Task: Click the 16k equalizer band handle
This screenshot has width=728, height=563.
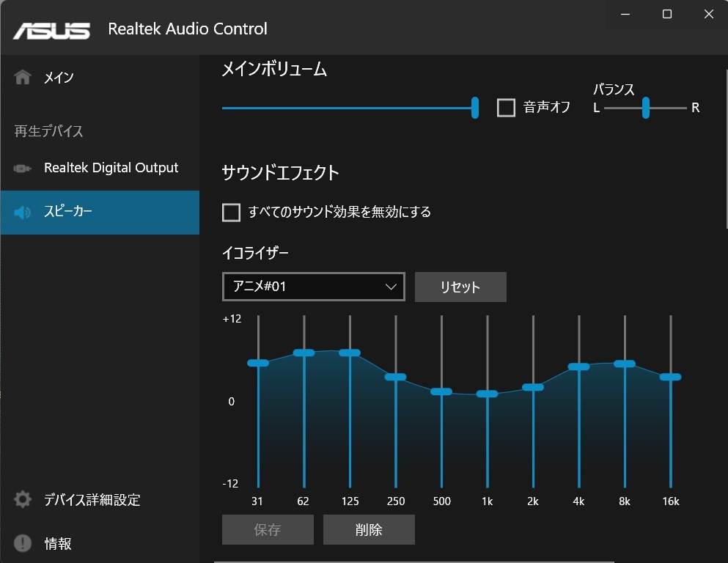Action: [670, 377]
